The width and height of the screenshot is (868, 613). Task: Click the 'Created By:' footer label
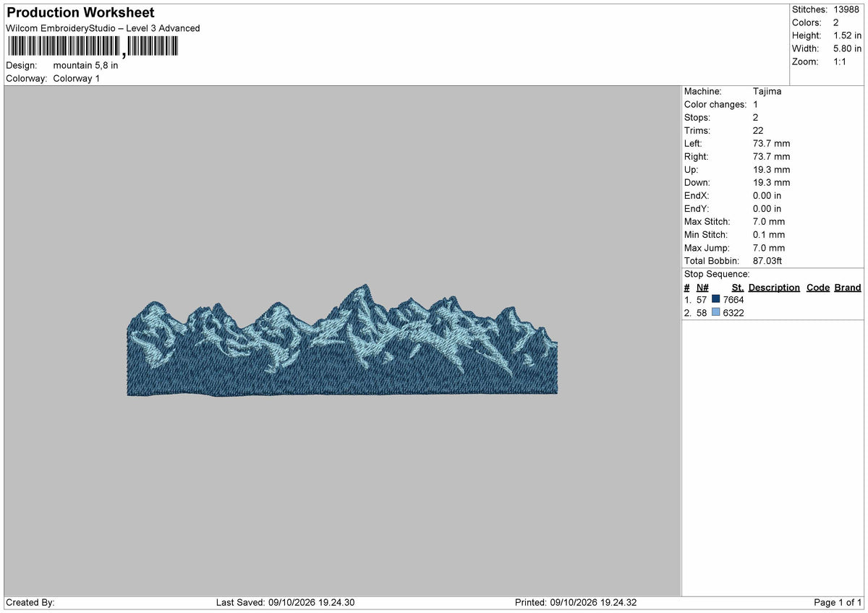(30, 602)
